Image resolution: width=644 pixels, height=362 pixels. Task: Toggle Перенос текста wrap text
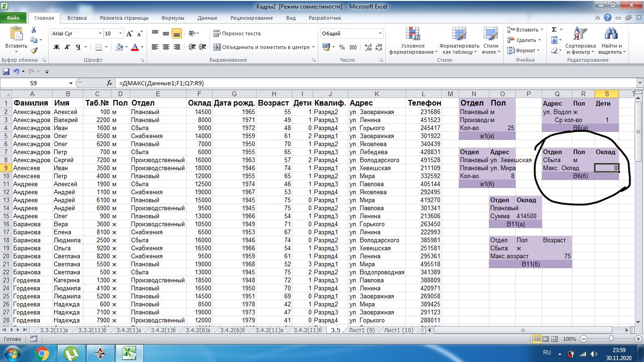click(237, 33)
